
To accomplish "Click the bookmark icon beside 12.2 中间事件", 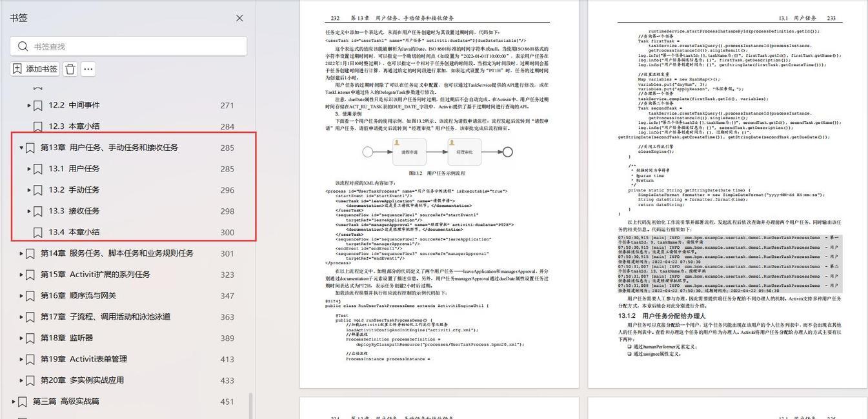I will coord(38,105).
